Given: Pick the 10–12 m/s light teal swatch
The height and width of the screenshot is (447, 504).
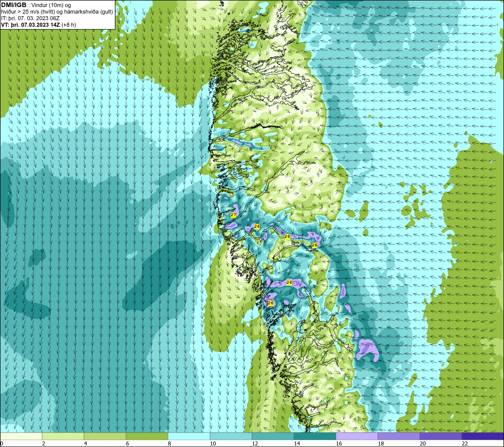Looking at the screenshot, I should coord(231,436).
